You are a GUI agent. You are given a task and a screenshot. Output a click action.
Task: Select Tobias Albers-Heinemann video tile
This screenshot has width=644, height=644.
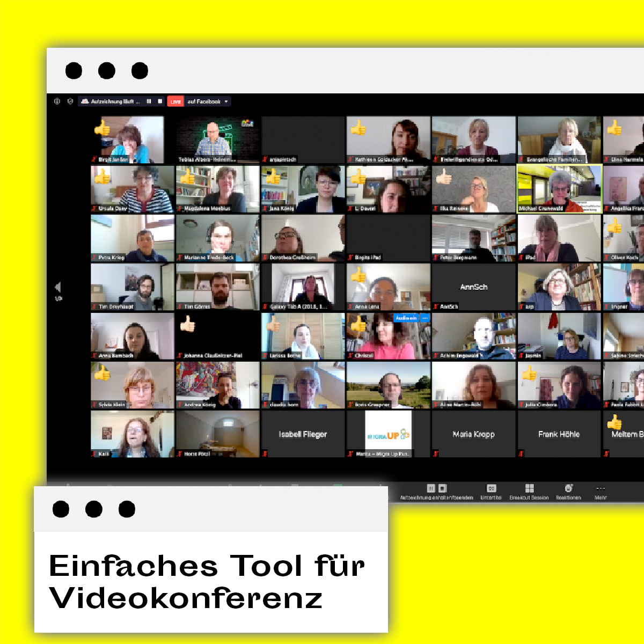(x=217, y=140)
